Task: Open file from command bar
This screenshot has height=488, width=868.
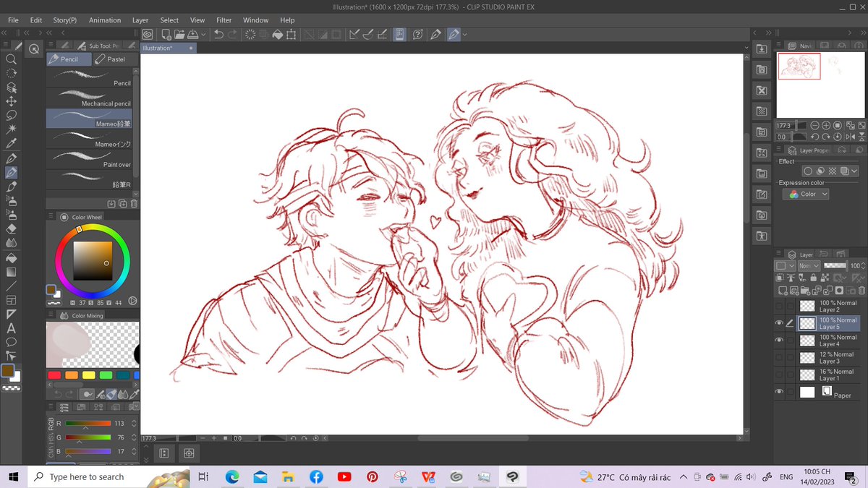Action: coord(180,34)
